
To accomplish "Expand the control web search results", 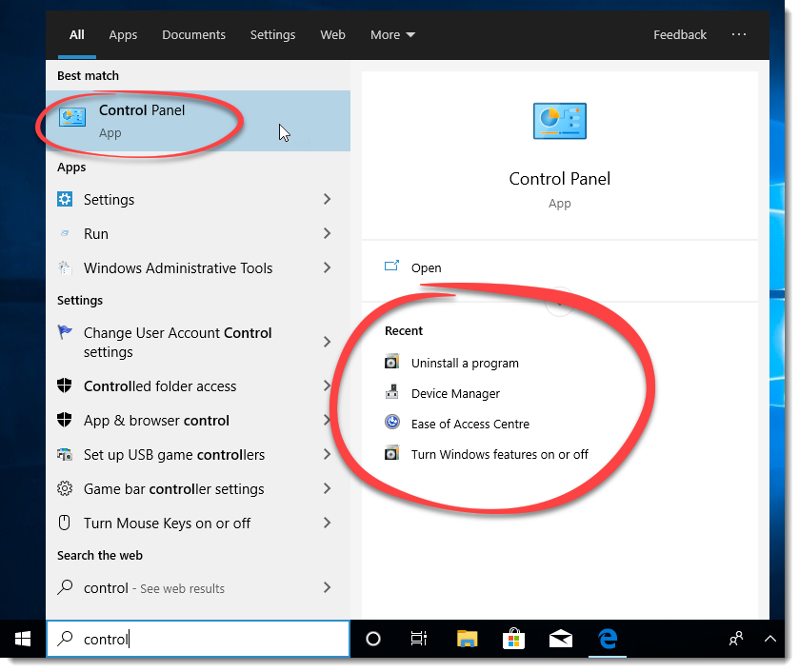I will point(327,588).
